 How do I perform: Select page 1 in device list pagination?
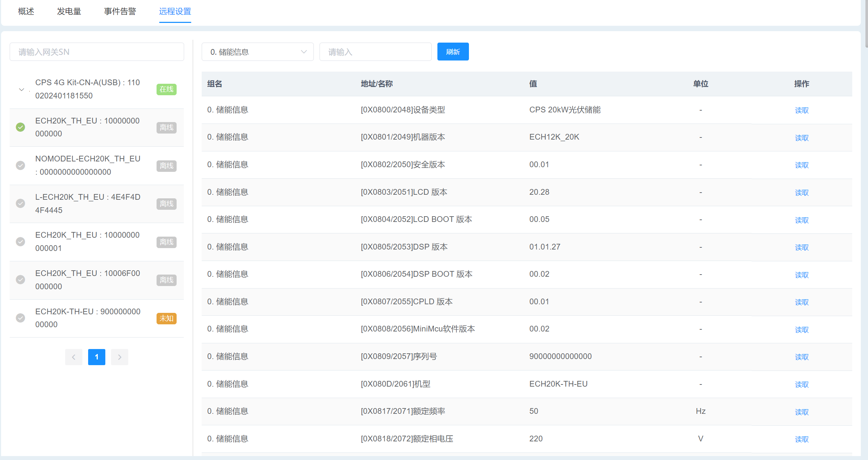97,357
